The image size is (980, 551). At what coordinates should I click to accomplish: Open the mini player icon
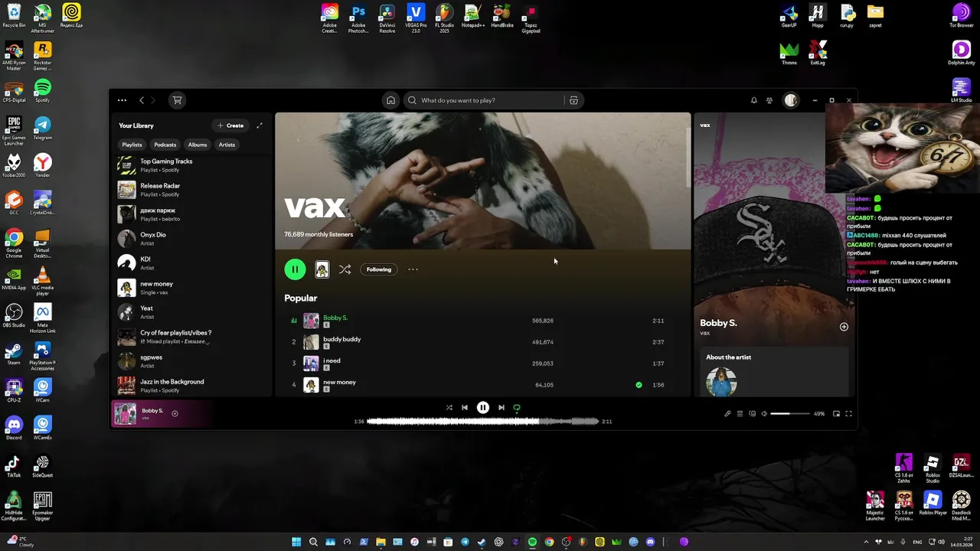tap(836, 414)
